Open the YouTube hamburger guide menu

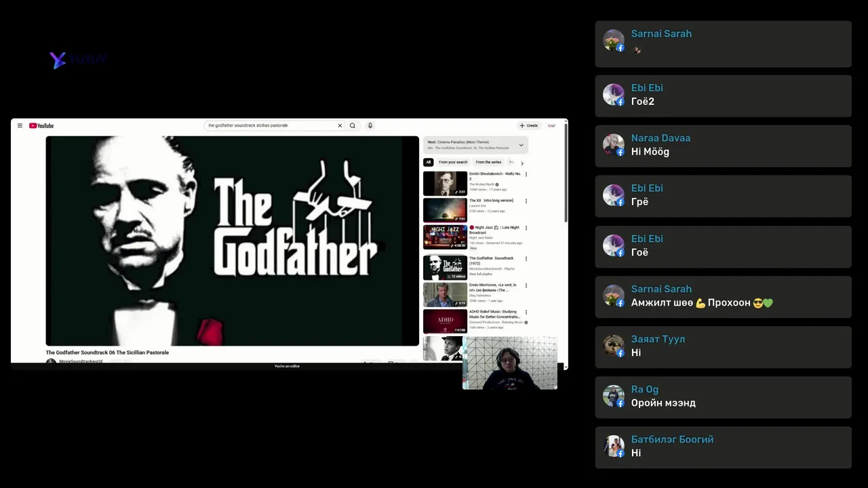[20, 125]
